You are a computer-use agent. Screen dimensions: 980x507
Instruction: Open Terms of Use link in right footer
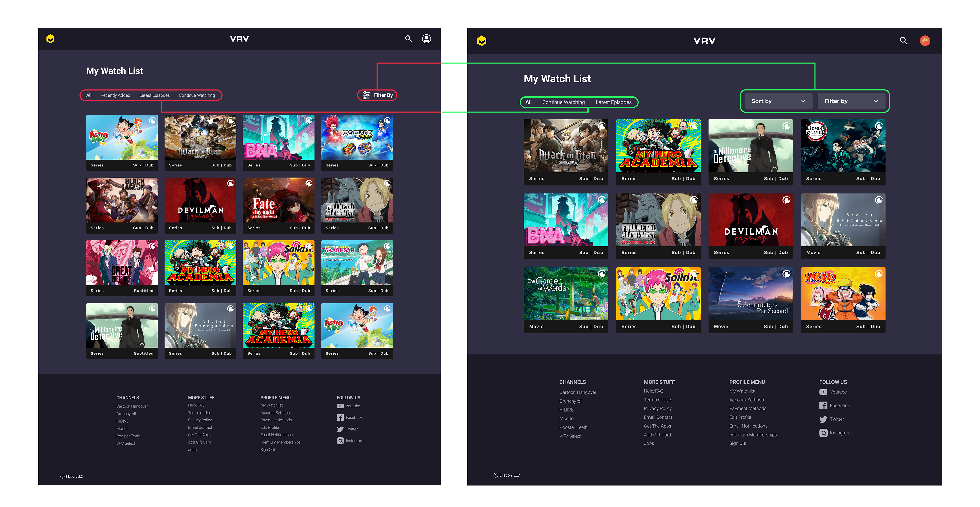pyautogui.click(x=657, y=400)
